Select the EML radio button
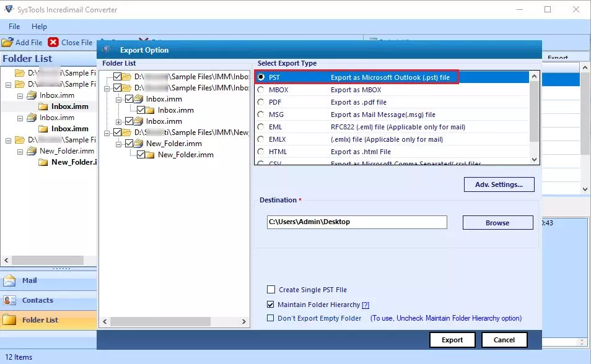This screenshot has height=364, width=591. [x=261, y=127]
